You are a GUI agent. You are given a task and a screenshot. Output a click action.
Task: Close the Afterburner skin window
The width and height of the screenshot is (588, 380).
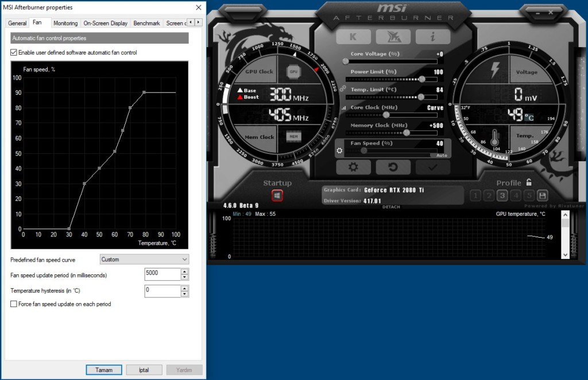[551, 13]
